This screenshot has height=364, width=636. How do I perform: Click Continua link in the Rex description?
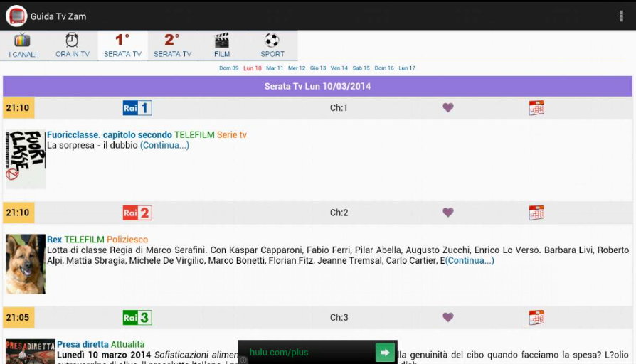pyautogui.click(x=470, y=261)
